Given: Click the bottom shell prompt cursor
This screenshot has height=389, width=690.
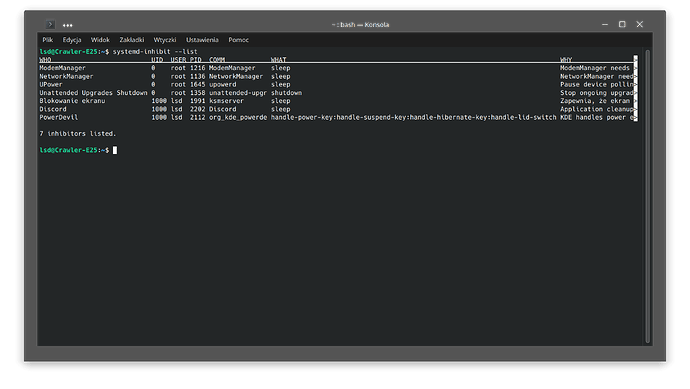Looking at the screenshot, I should (x=115, y=150).
